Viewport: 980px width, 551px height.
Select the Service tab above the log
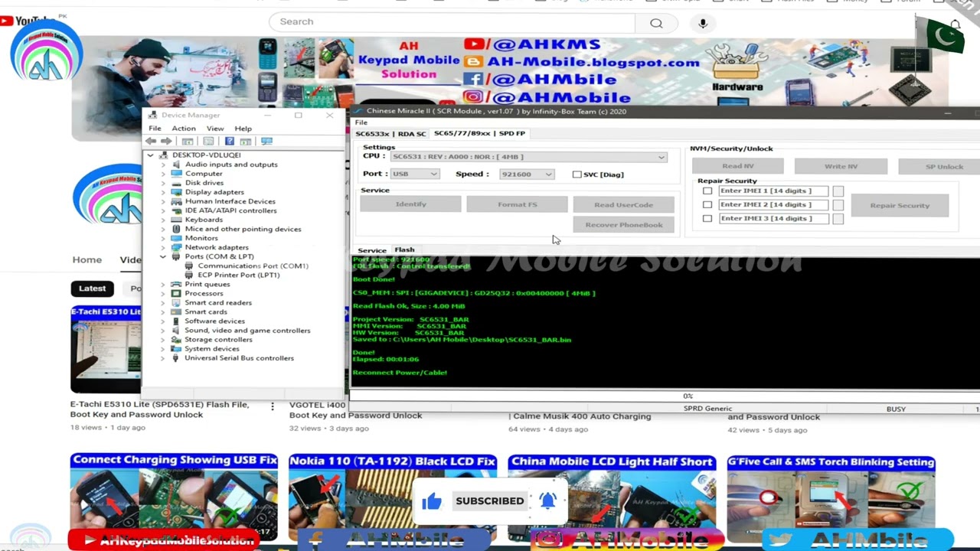372,250
